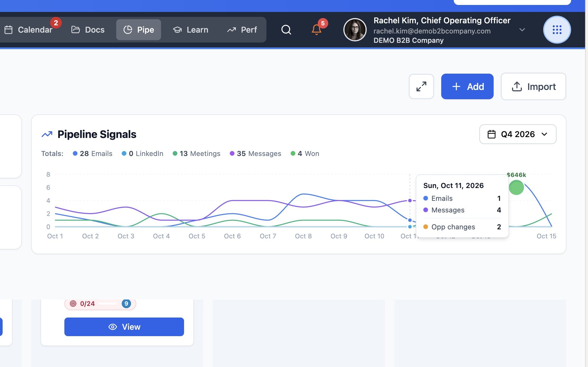Screen dimensions: 588x367
Task: Switch to the Docs tab
Action: [x=88, y=30]
